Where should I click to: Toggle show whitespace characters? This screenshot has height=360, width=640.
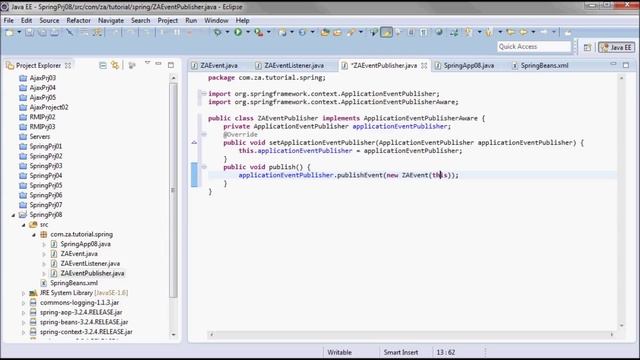[424, 32]
